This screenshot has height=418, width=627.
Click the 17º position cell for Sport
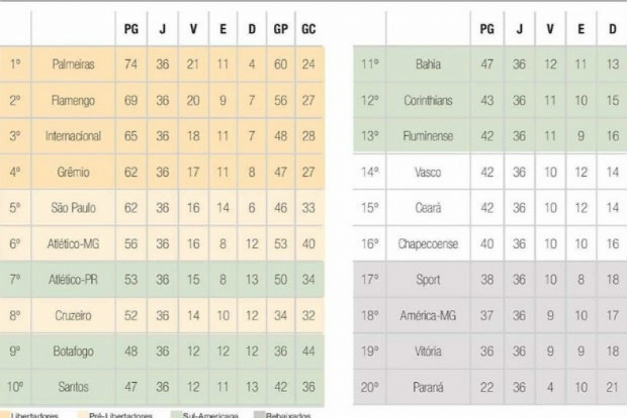(369, 280)
